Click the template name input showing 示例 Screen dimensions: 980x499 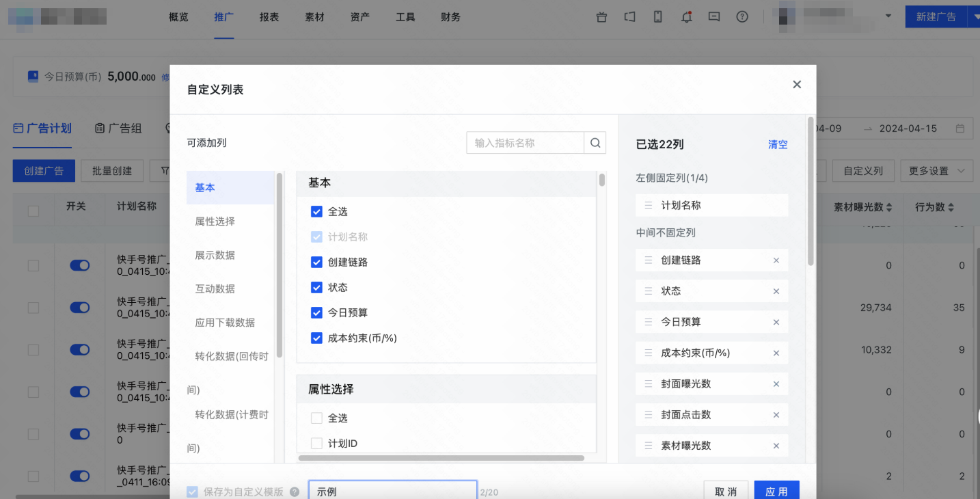[392, 490]
